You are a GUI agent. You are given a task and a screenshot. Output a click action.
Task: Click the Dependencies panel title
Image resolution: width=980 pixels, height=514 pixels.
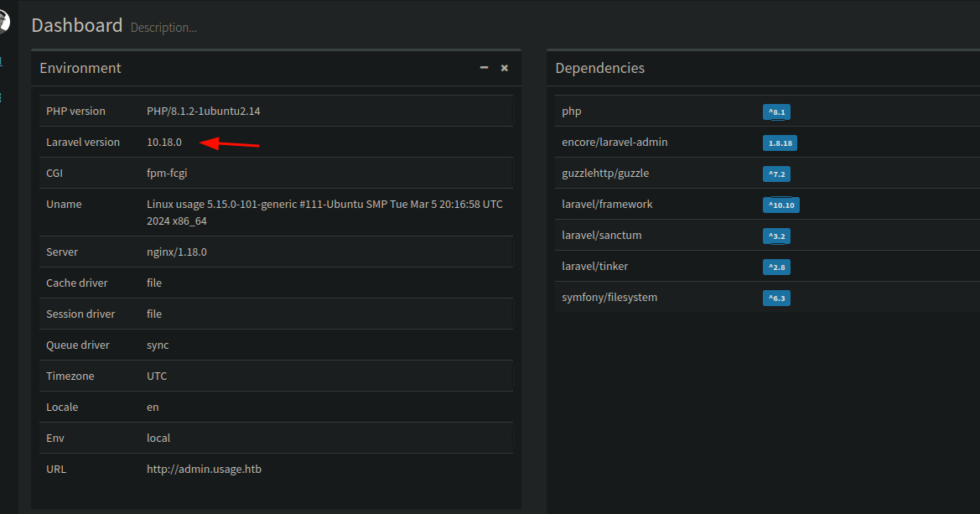[600, 68]
